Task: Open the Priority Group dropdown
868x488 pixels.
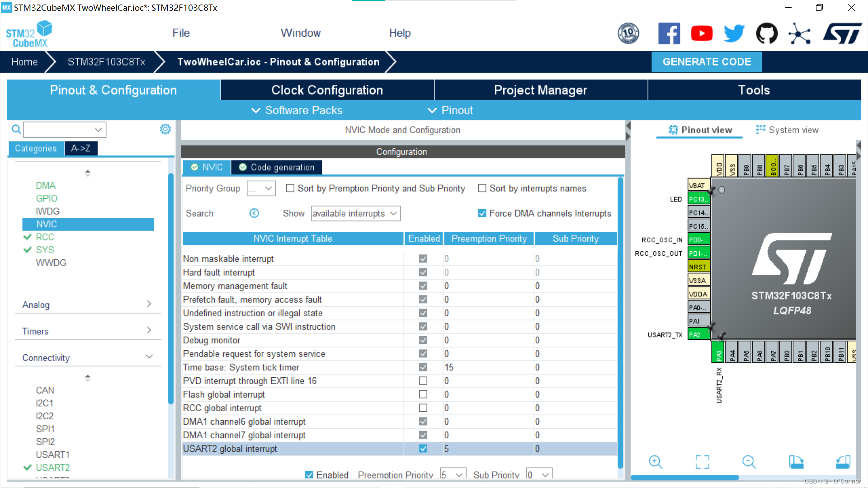Action: 261,188
